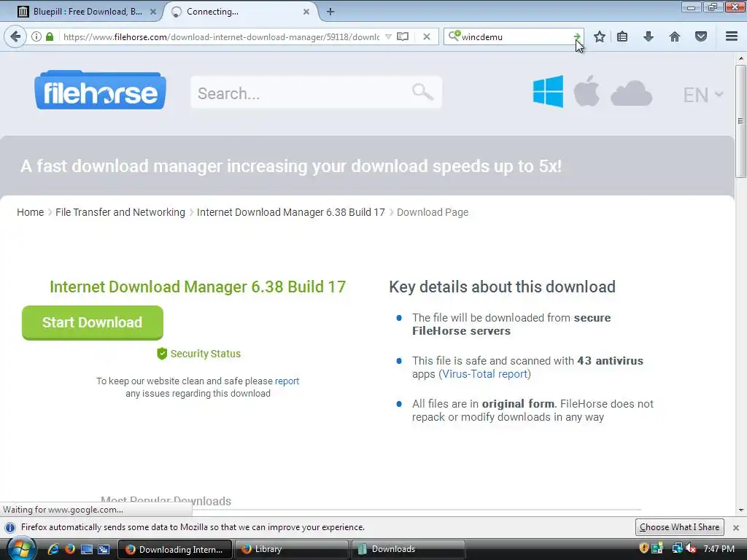747x560 pixels.
Task: Open search engine selector dropdown
Action: pyautogui.click(x=454, y=36)
